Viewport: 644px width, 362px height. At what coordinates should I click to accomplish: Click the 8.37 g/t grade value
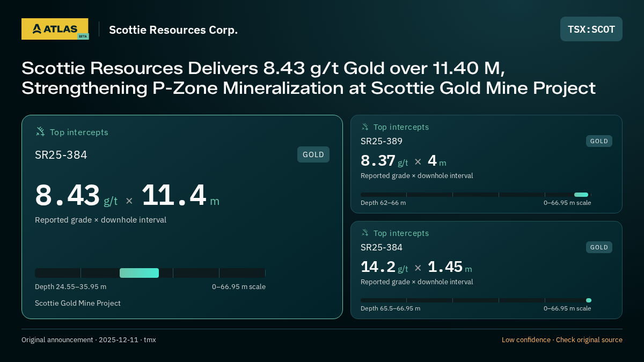click(x=384, y=161)
